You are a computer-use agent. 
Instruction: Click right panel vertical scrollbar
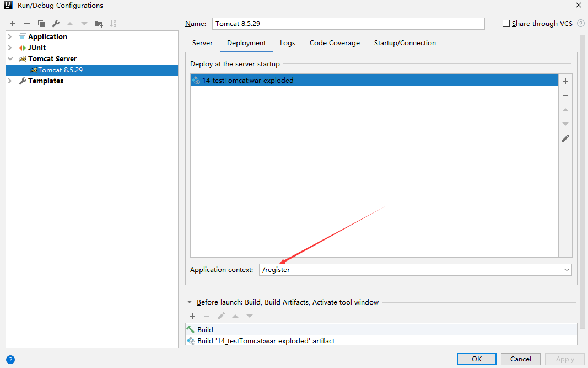pyautogui.click(x=582, y=180)
